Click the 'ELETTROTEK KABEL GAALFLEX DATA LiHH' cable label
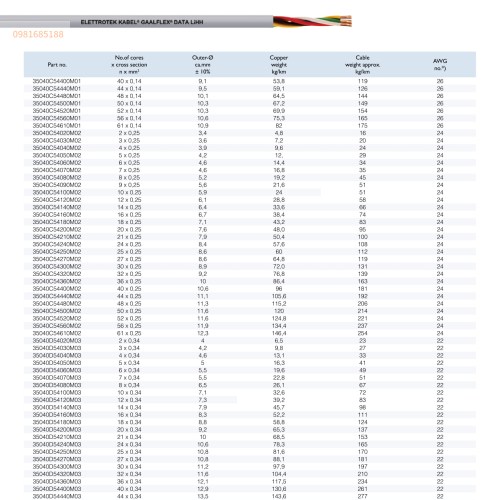The image size is (500, 500). click(142, 22)
